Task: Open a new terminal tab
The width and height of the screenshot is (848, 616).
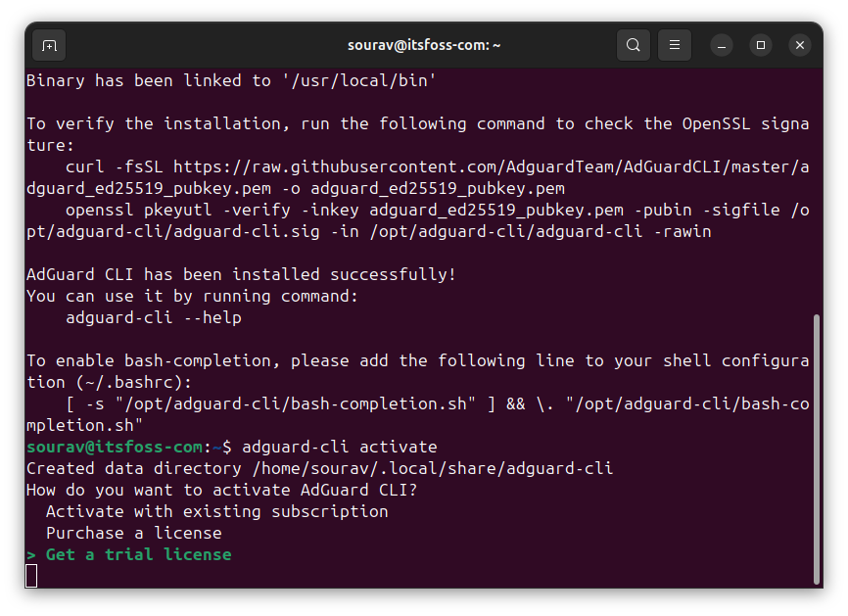Action: click(x=48, y=45)
